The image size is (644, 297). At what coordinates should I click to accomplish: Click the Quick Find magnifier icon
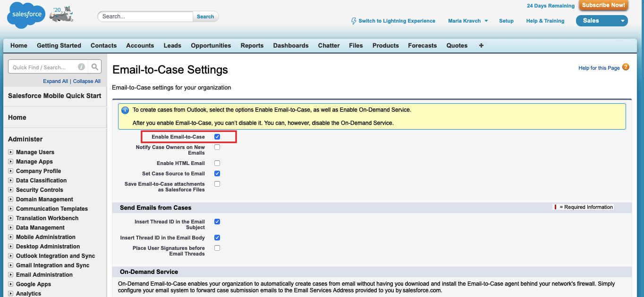click(x=95, y=67)
